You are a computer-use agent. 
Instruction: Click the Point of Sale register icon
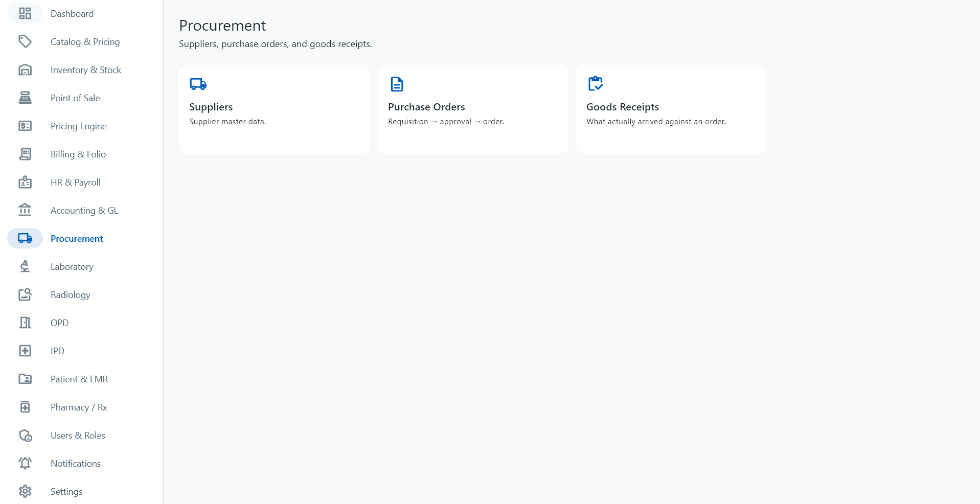pyautogui.click(x=25, y=98)
